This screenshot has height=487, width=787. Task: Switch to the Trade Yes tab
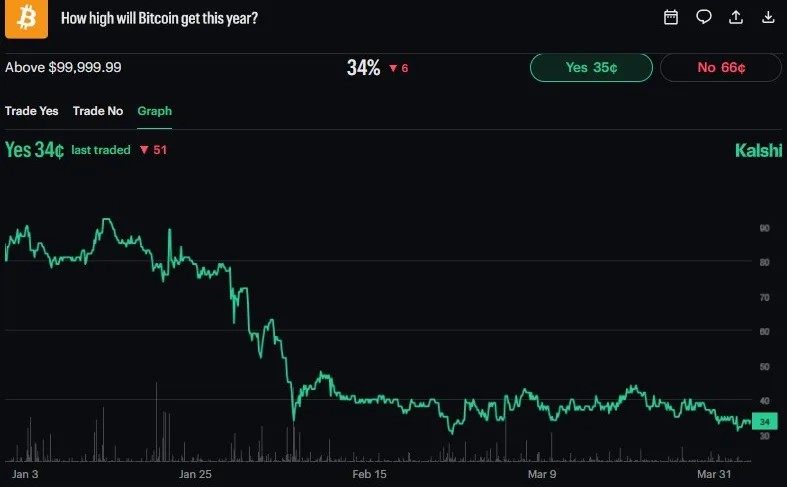[x=32, y=111]
